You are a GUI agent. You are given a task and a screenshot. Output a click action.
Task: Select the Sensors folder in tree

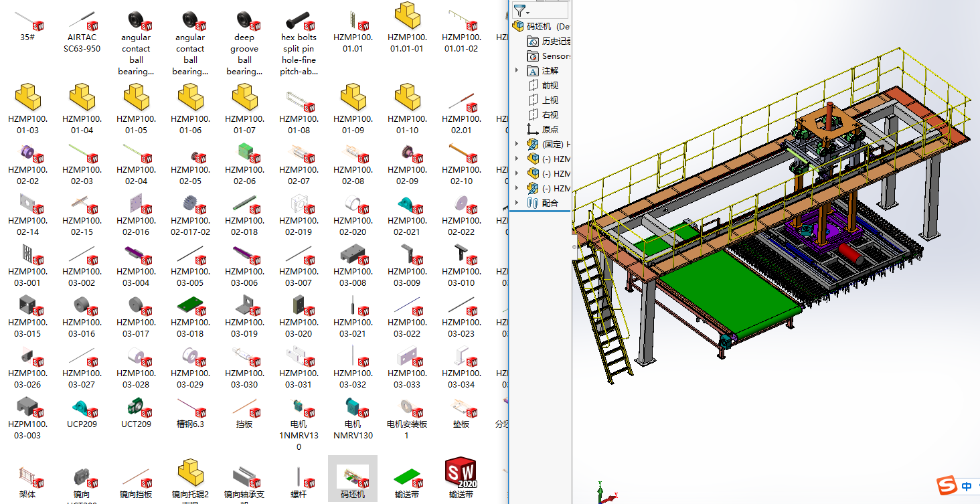[549, 56]
